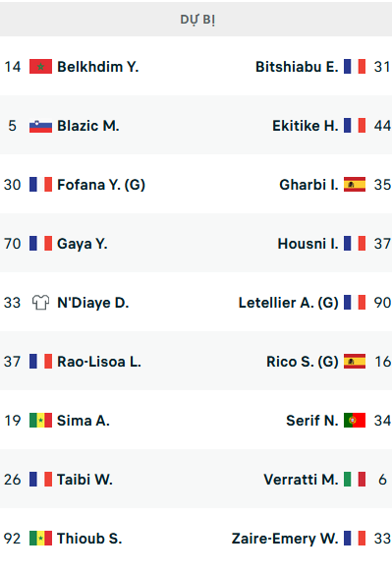The width and height of the screenshot is (392, 573).
Task: Open Housni I. player page
Action: point(308,244)
